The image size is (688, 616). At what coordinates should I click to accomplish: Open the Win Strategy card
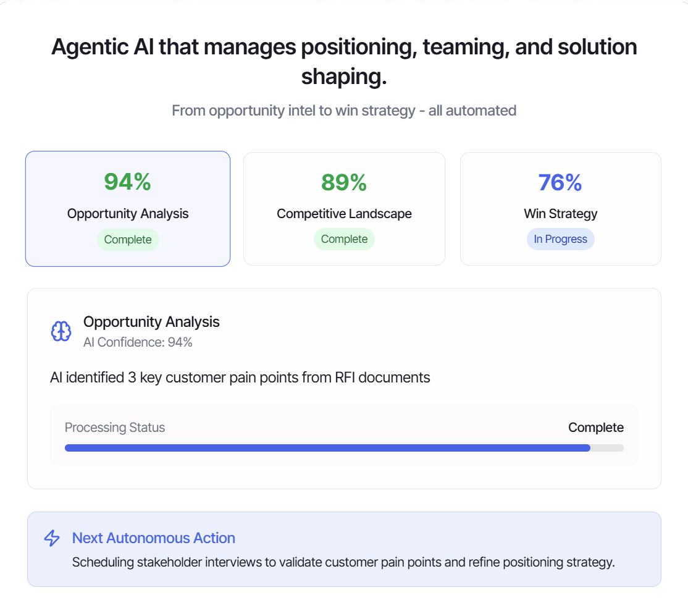(x=560, y=209)
